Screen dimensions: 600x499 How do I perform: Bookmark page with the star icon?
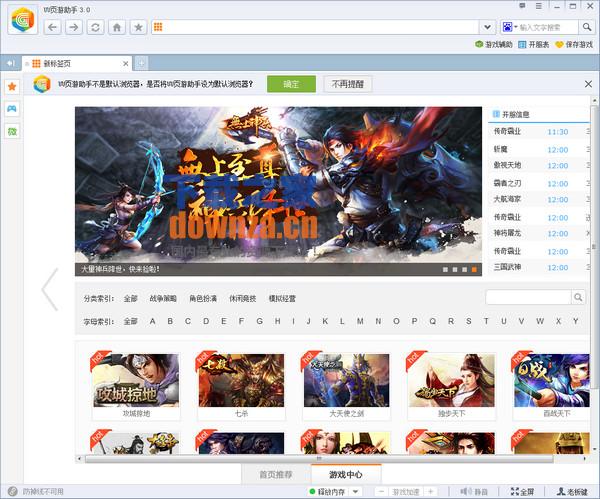[139, 27]
